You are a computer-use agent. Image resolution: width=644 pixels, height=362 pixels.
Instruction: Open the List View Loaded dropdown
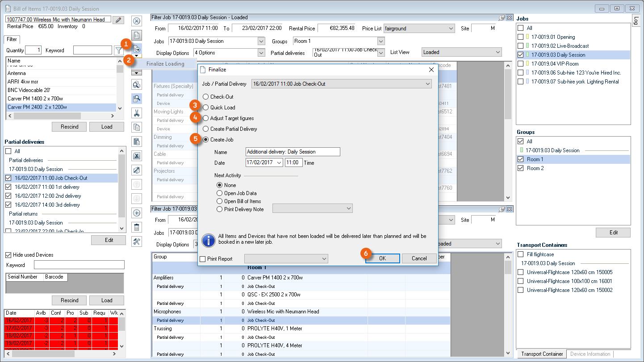point(498,52)
